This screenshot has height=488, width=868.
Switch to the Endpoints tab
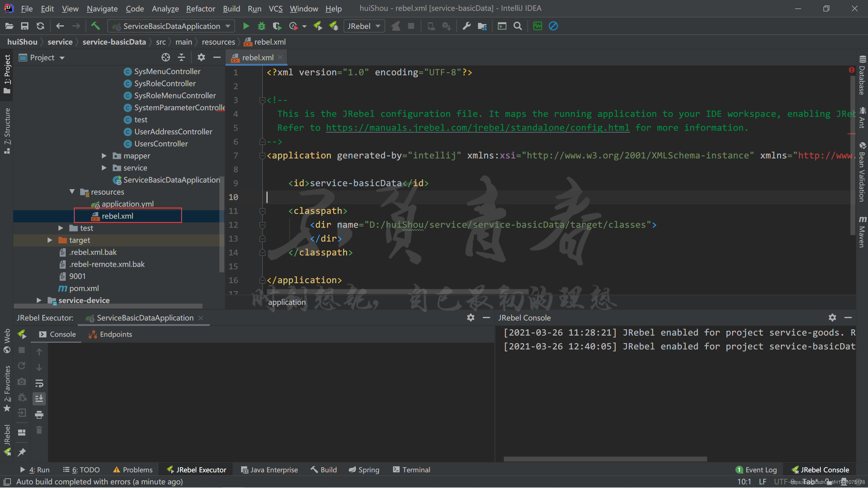click(110, 334)
